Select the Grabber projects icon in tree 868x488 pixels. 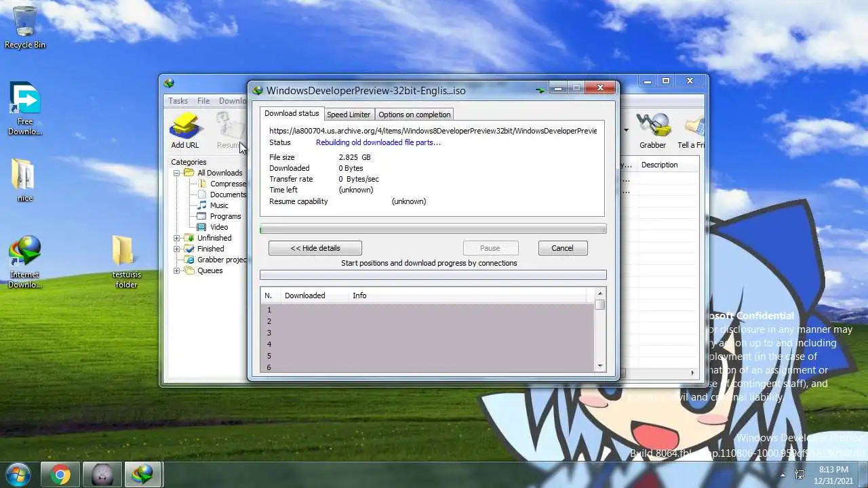(x=189, y=260)
